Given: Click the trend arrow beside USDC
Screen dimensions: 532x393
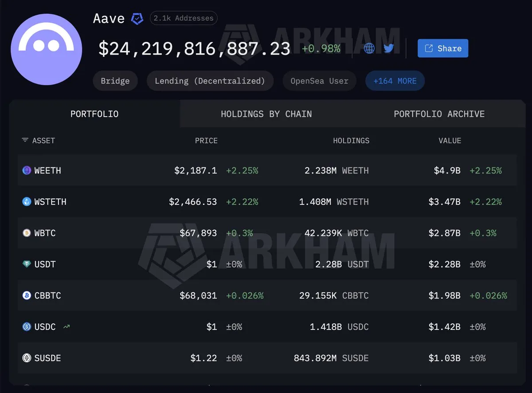Looking at the screenshot, I should tap(66, 327).
